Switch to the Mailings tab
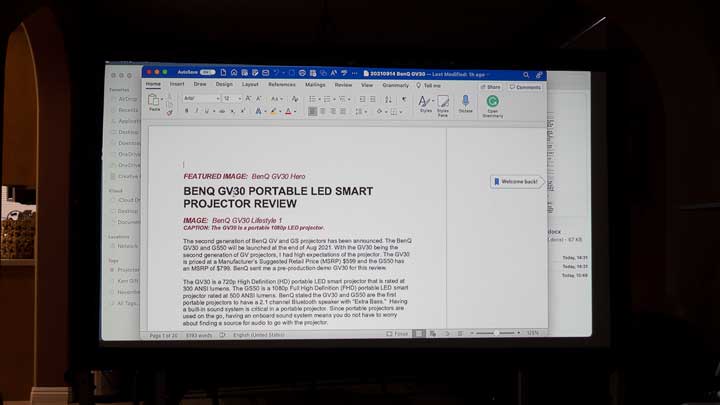This screenshot has height=405, width=720. click(315, 85)
